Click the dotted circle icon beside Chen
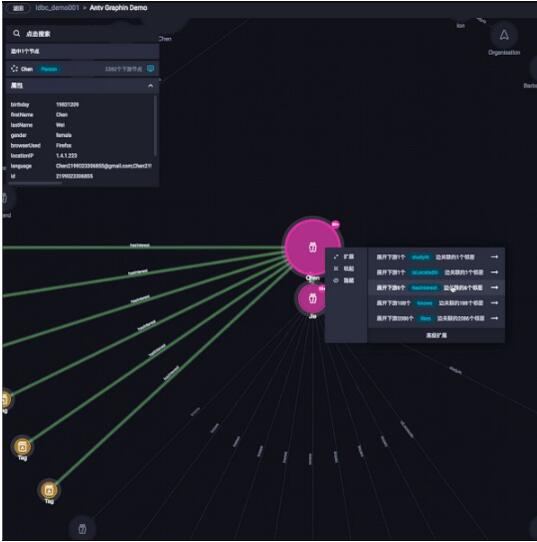This screenshot has width=537, height=542. tap(14, 69)
